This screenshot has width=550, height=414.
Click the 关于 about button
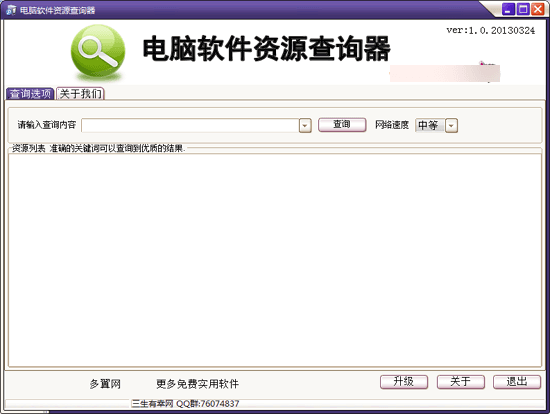(x=461, y=382)
